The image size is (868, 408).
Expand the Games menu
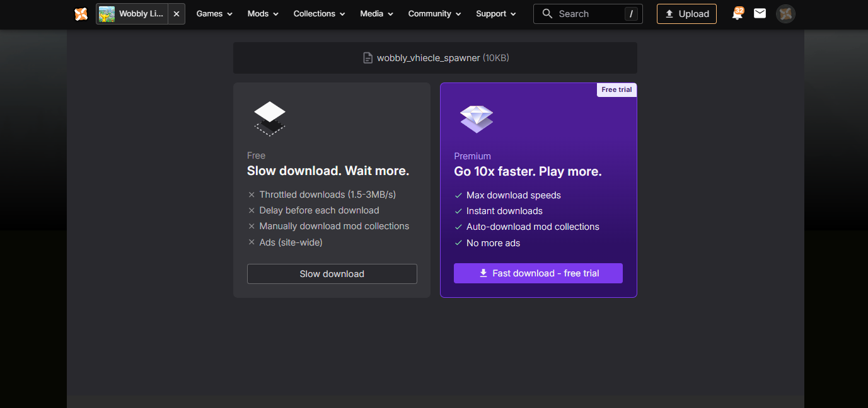(214, 14)
